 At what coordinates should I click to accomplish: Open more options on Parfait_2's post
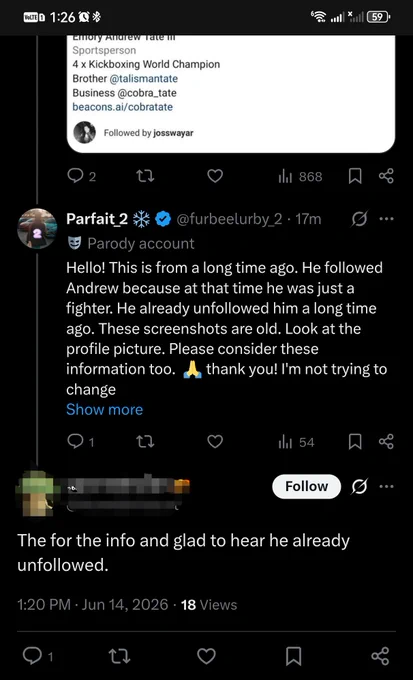(x=386, y=219)
